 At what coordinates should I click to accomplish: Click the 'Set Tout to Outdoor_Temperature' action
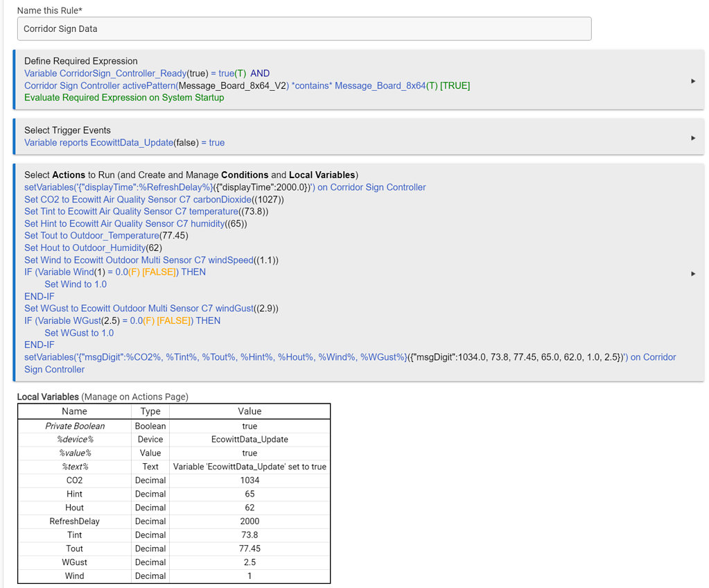(x=106, y=236)
